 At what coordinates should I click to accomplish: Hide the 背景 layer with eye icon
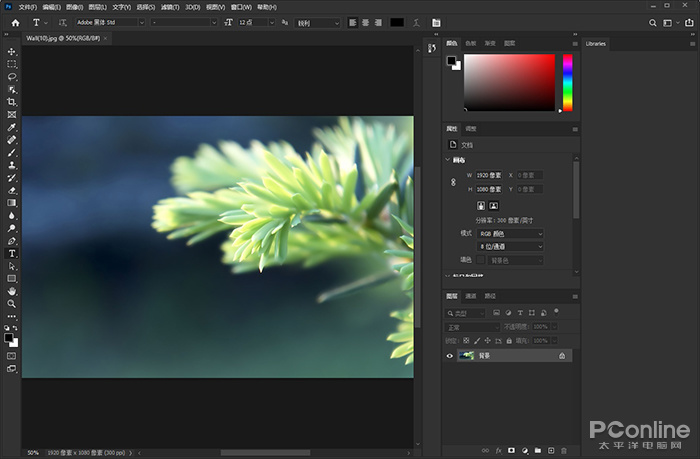pos(450,355)
